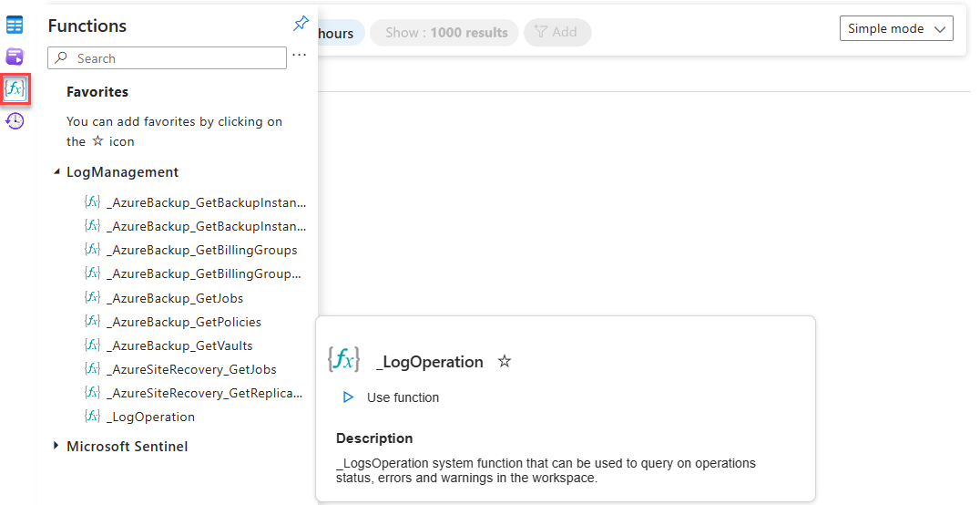Open the Query history clock icon

(x=15, y=120)
